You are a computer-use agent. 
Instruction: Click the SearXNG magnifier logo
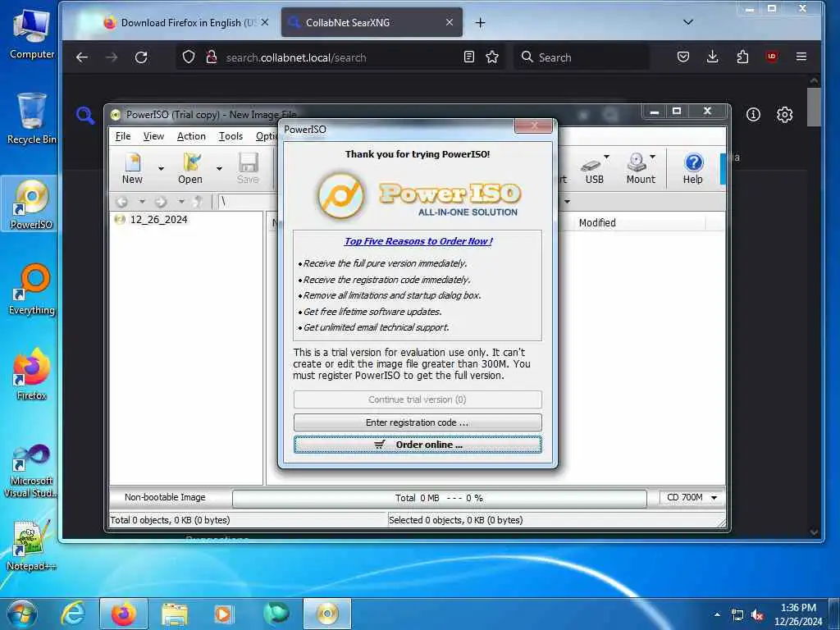point(85,115)
